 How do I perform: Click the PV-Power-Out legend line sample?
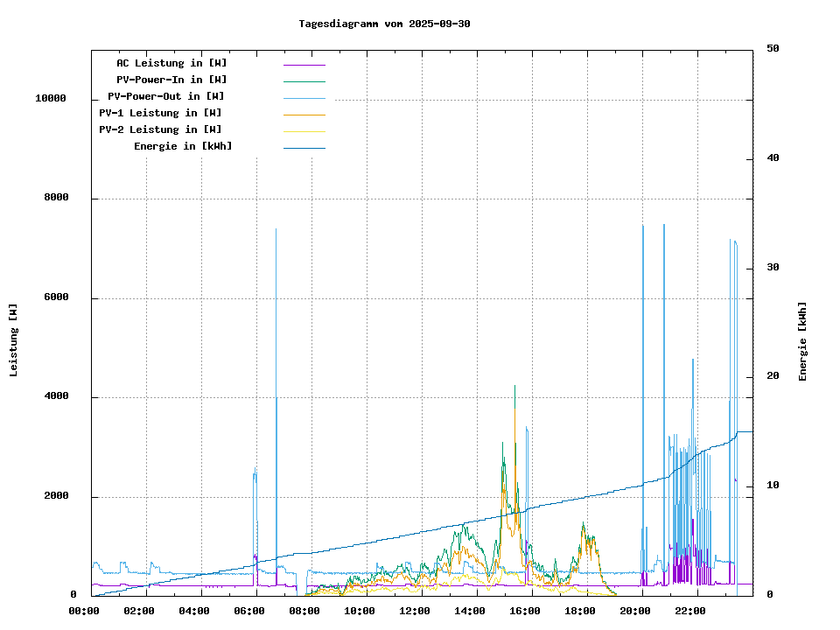click(x=304, y=98)
